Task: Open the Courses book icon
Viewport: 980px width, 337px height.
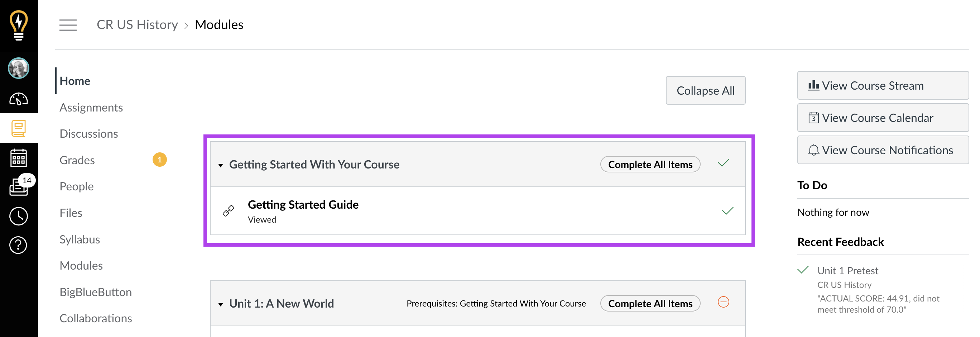Action: click(x=19, y=128)
